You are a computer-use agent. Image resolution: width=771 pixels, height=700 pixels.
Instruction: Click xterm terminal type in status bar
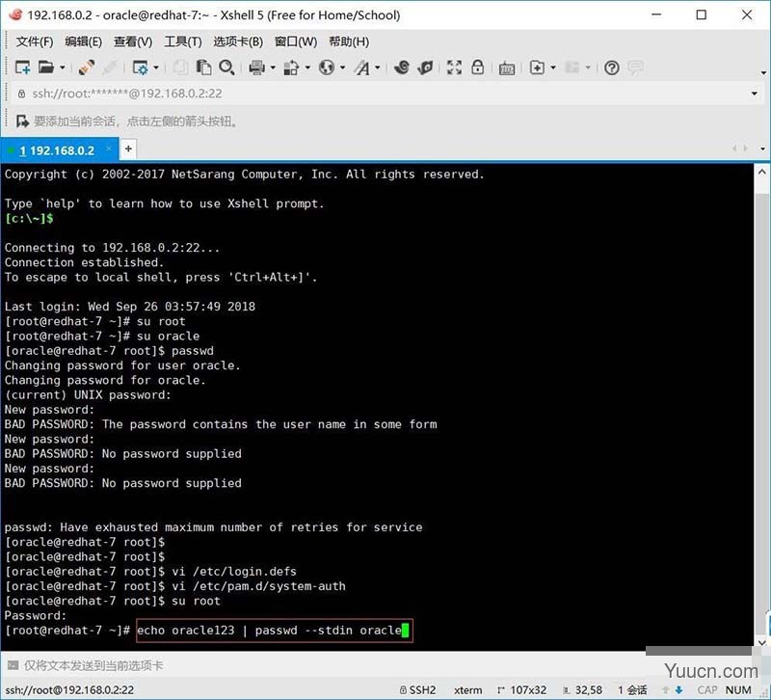point(467,690)
